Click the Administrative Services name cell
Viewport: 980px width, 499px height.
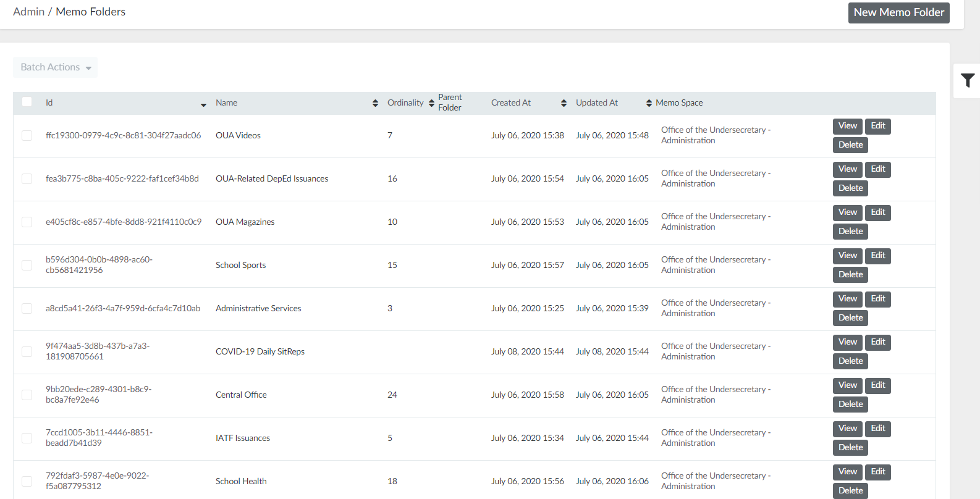point(258,308)
